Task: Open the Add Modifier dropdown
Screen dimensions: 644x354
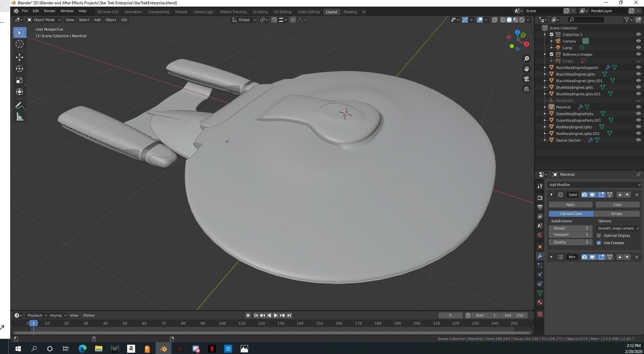Action: pyautogui.click(x=594, y=185)
